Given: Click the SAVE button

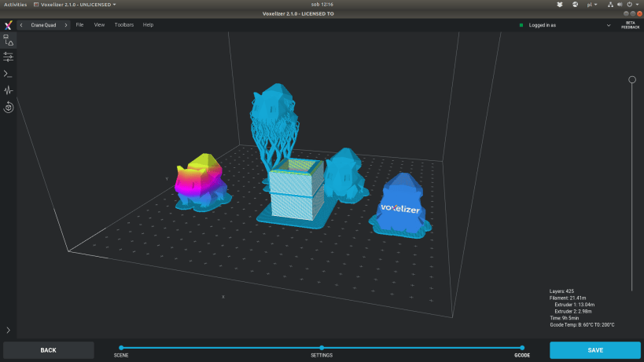Looking at the screenshot, I should (595, 350).
